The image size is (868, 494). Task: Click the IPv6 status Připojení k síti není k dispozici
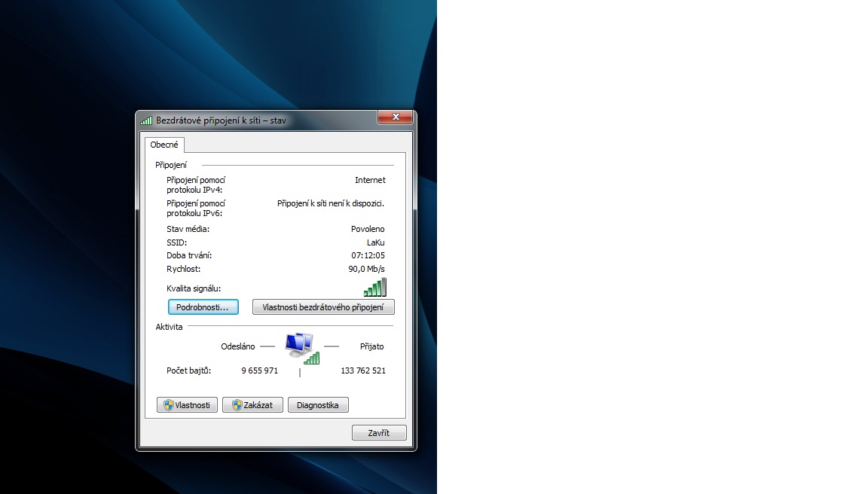coord(331,203)
